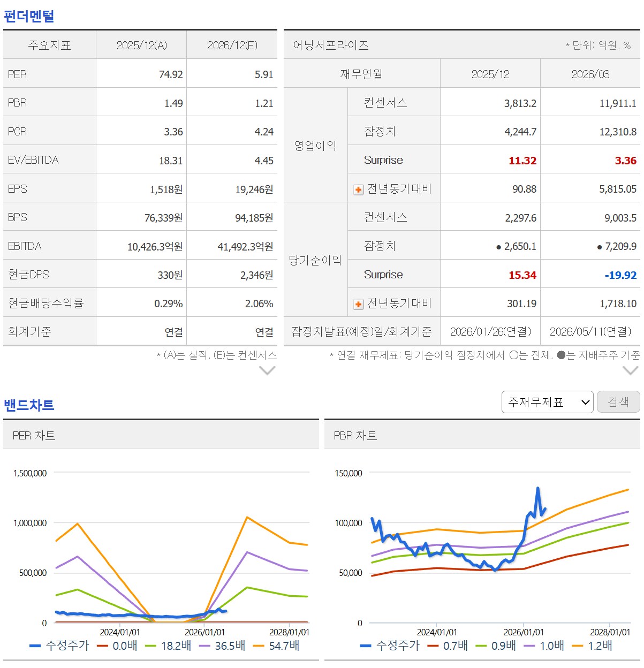Viewport: 644px width, 668px height.
Task: Toggle 1.2배 legend series
Action: pyautogui.click(x=593, y=646)
